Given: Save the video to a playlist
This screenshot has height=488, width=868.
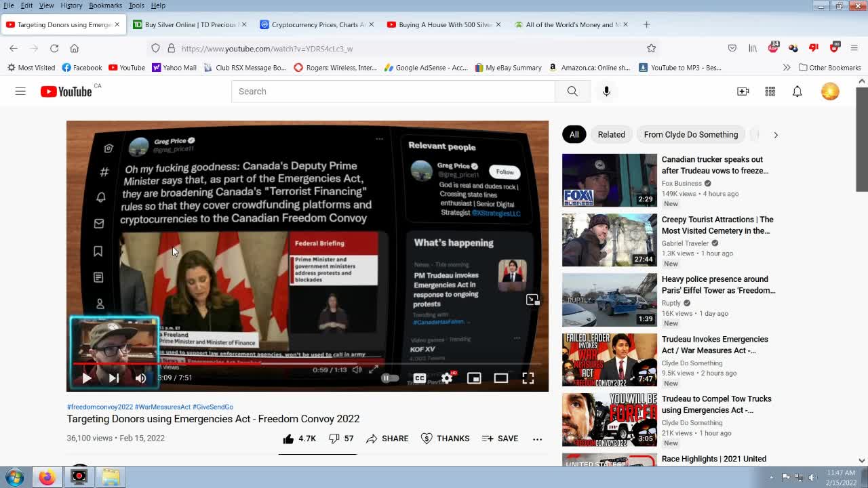Looking at the screenshot, I should pyautogui.click(x=500, y=439).
